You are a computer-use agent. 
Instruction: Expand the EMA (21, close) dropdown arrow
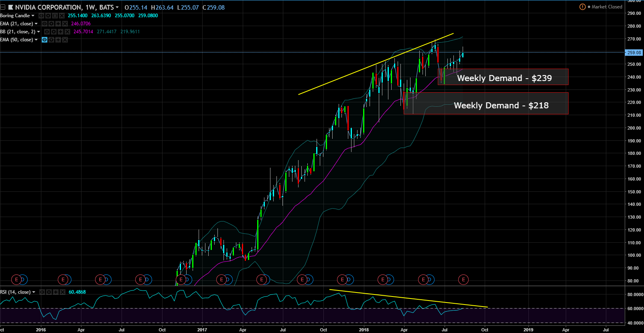pyautogui.click(x=36, y=24)
